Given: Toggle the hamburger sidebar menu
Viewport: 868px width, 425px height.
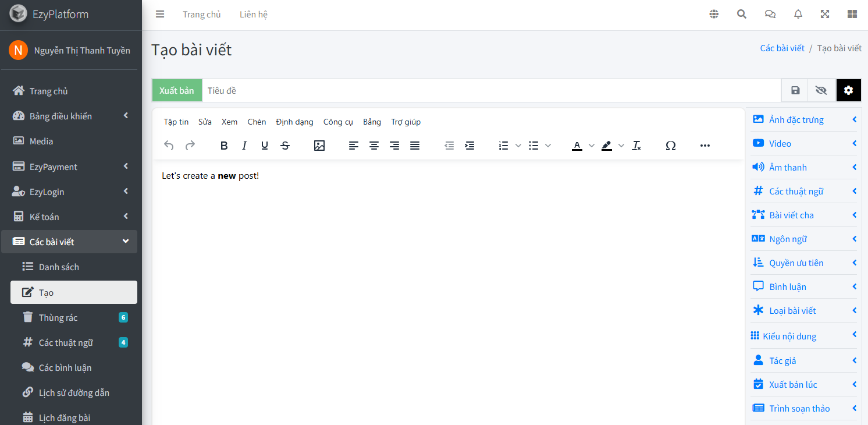Looking at the screenshot, I should 160,15.
